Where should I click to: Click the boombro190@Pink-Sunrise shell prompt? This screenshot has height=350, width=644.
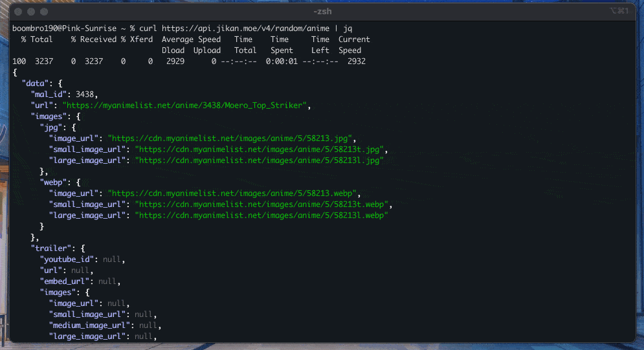66,28
